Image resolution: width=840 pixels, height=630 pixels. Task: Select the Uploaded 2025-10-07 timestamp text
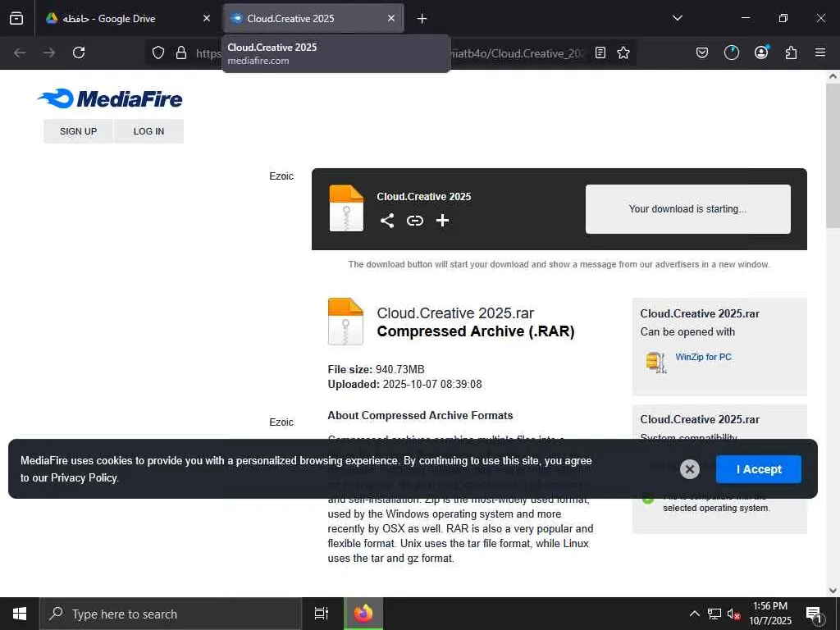(x=404, y=384)
